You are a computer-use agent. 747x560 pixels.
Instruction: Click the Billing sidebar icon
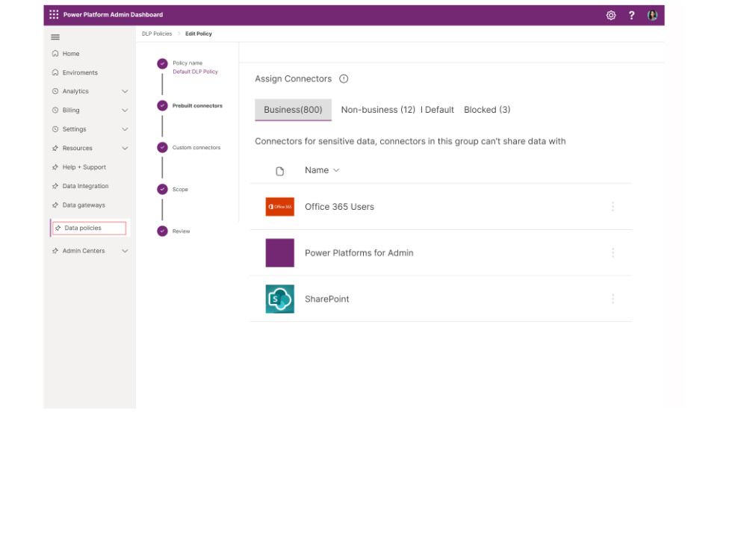pyautogui.click(x=55, y=110)
